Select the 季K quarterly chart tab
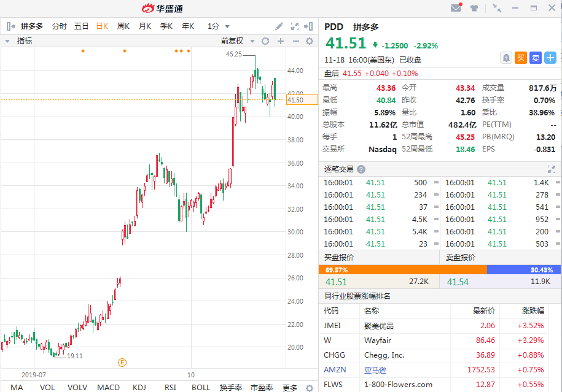Screen dimensions: 562x392 click(166, 26)
